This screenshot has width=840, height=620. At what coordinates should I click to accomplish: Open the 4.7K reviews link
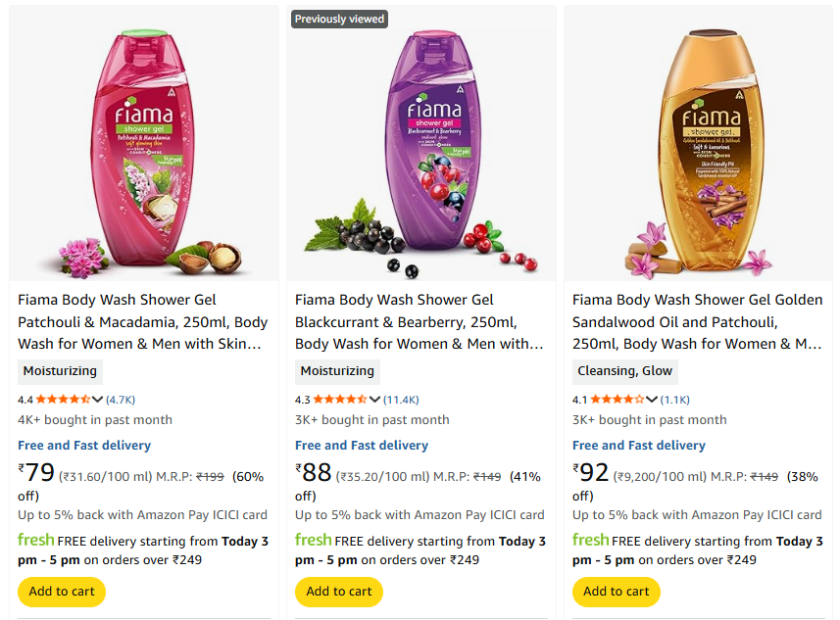click(x=121, y=400)
